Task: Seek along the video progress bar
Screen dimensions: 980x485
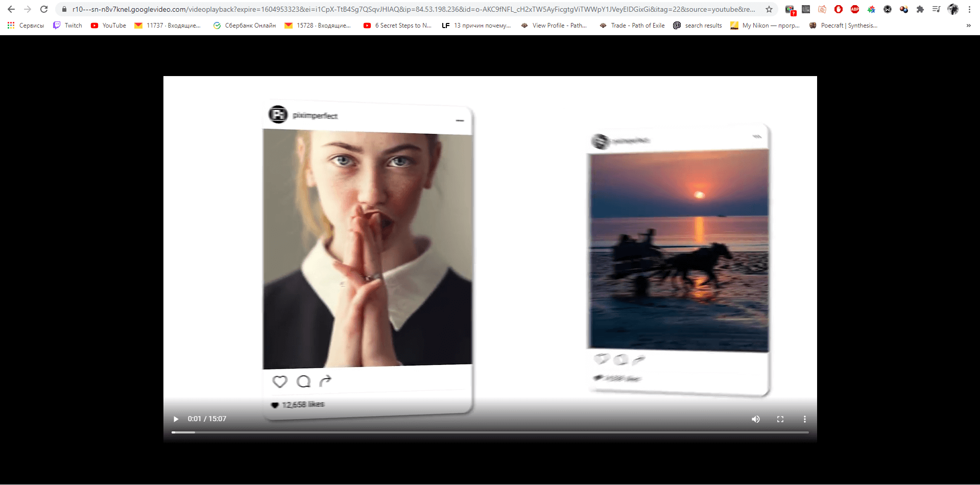Action: pos(490,432)
